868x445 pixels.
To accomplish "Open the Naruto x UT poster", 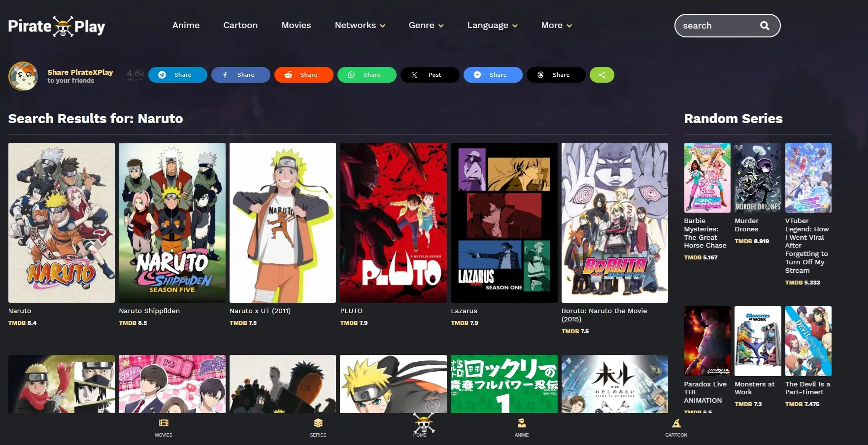I will [x=283, y=222].
